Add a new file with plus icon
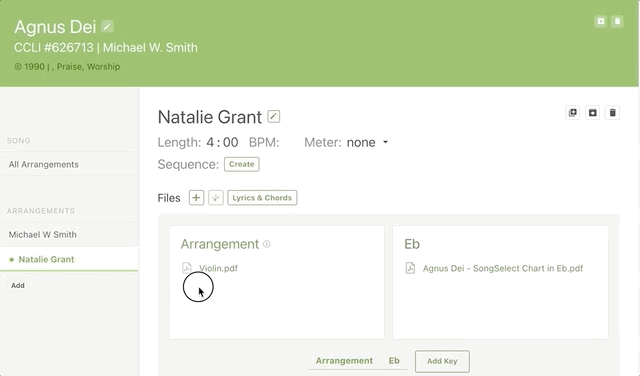Viewport: 640px width, 376px height. pos(196,198)
